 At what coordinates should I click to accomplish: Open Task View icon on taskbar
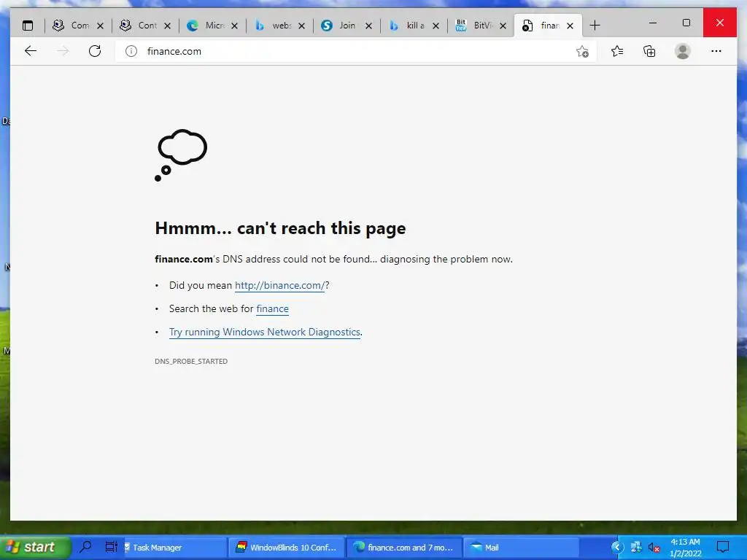click(111, 547)
